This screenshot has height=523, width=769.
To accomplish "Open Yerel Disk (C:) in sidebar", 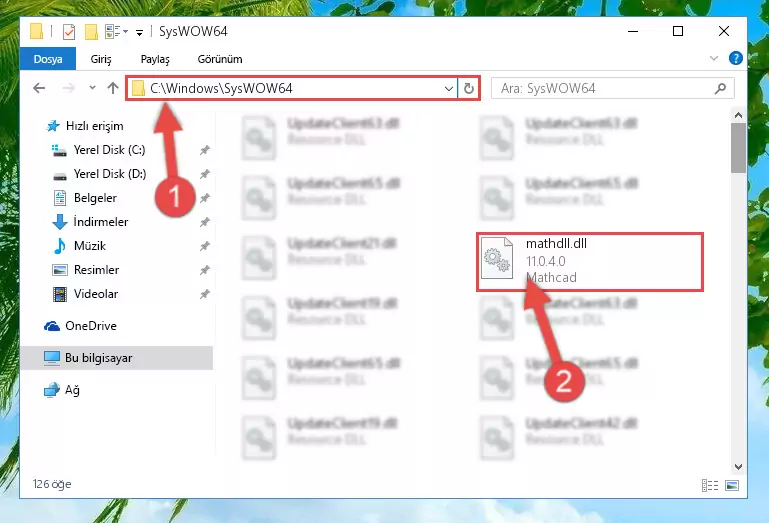I will coord(109,150).
